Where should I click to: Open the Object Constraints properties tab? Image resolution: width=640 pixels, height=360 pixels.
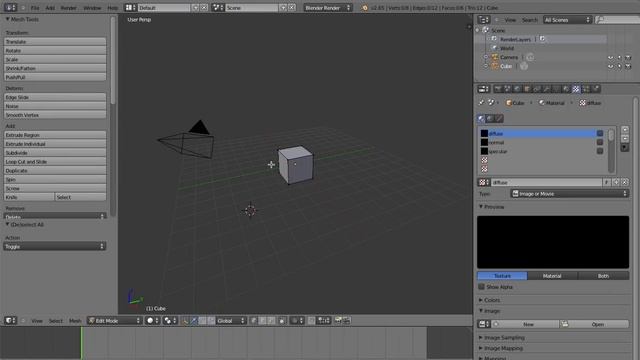(x=537, y=89)
